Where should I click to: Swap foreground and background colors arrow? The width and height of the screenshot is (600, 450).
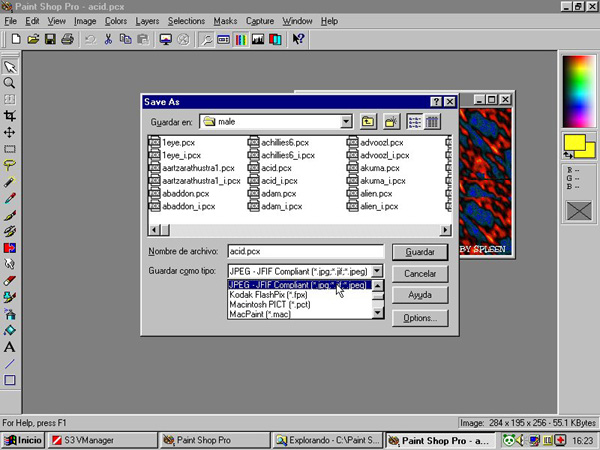point(568,155)
